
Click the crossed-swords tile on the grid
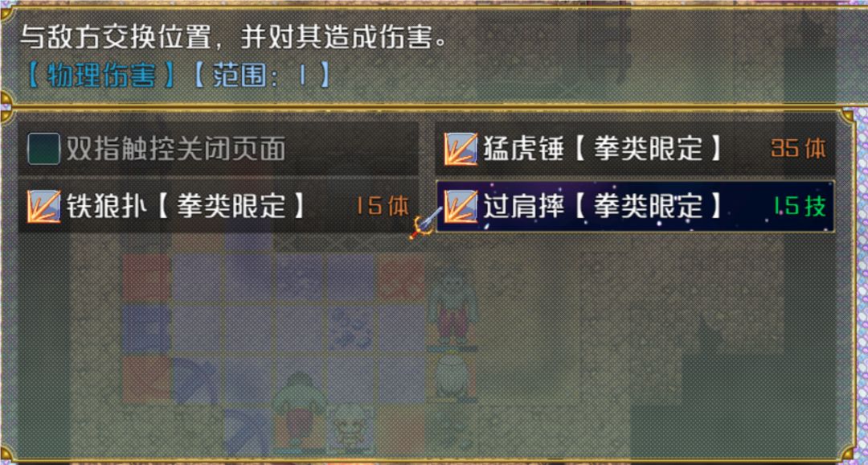pos(350,328)
